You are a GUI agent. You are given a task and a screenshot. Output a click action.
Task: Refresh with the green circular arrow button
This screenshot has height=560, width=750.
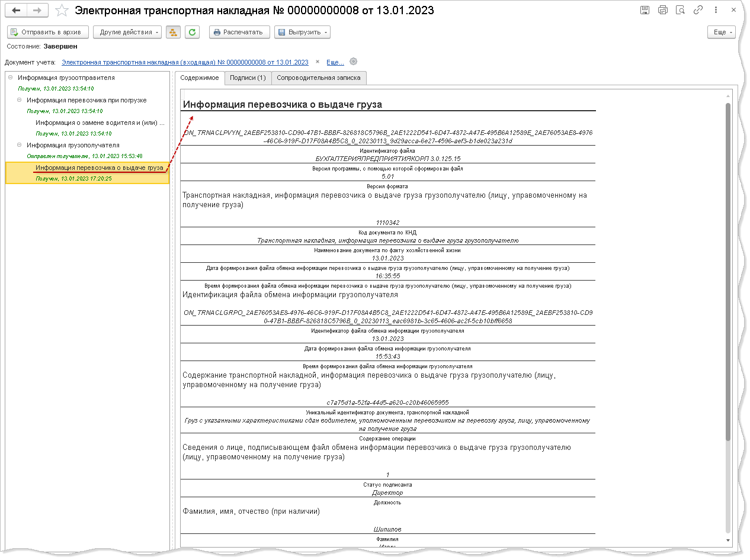click(x=192, y=32)
